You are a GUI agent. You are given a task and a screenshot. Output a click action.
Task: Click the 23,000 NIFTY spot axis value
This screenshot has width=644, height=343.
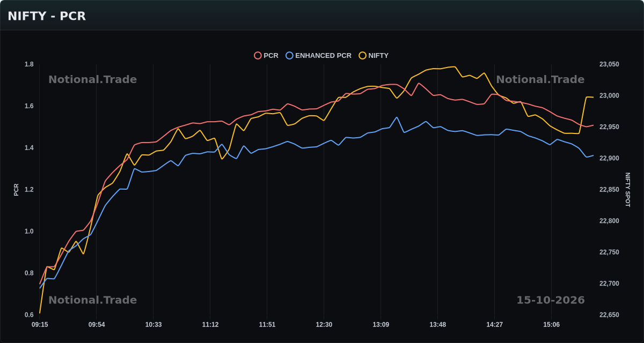click(609, 96)
